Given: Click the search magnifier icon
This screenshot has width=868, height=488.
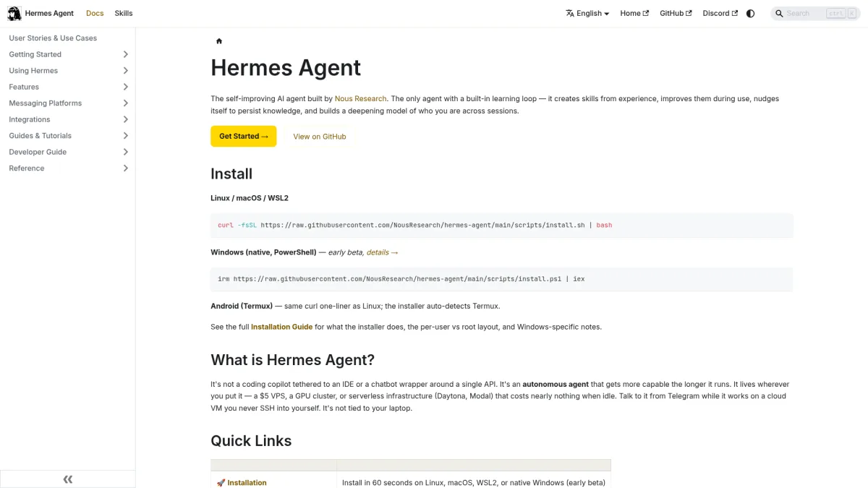Looking at the screenshot, I should click(x=779, y=13).
